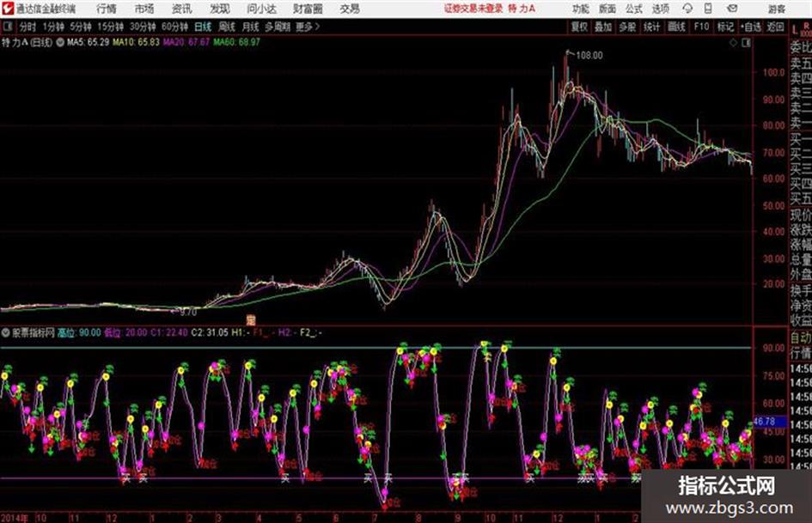Image resolution: width=812 pixels, height=523 pixels.
Task: Click the 叠加 overlay toolbar button
Action: tap(603, 27)
